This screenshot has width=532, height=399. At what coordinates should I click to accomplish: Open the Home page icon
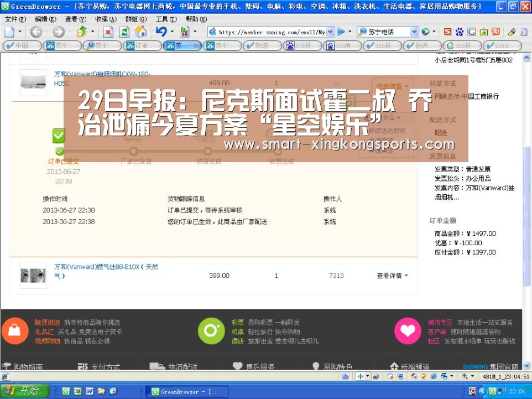[140, 32]
